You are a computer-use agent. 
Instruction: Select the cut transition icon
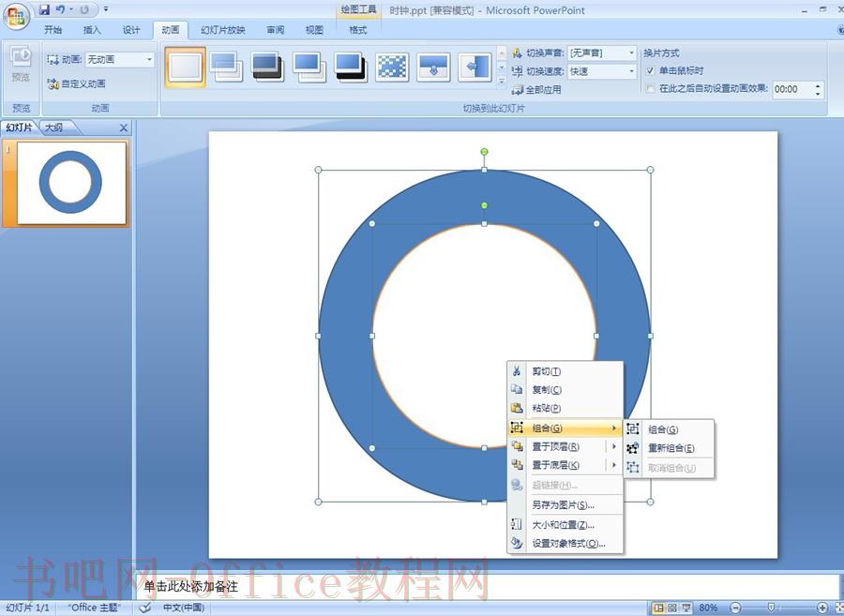309,68
